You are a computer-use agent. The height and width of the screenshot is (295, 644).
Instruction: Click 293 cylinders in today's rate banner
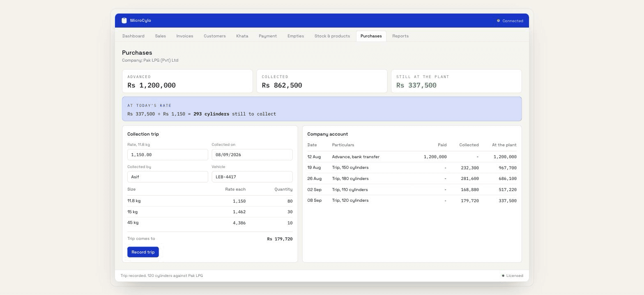pyautogui.click(x=212, y=114)
